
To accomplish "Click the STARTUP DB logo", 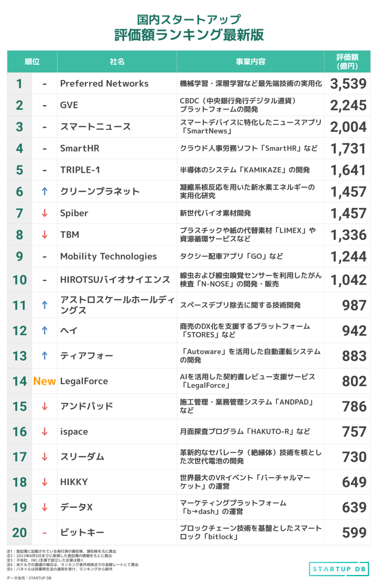I will (339, 569).
